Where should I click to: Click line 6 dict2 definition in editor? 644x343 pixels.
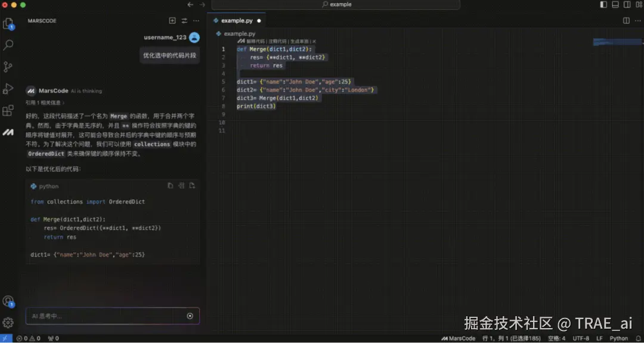[x=305, y=90]
